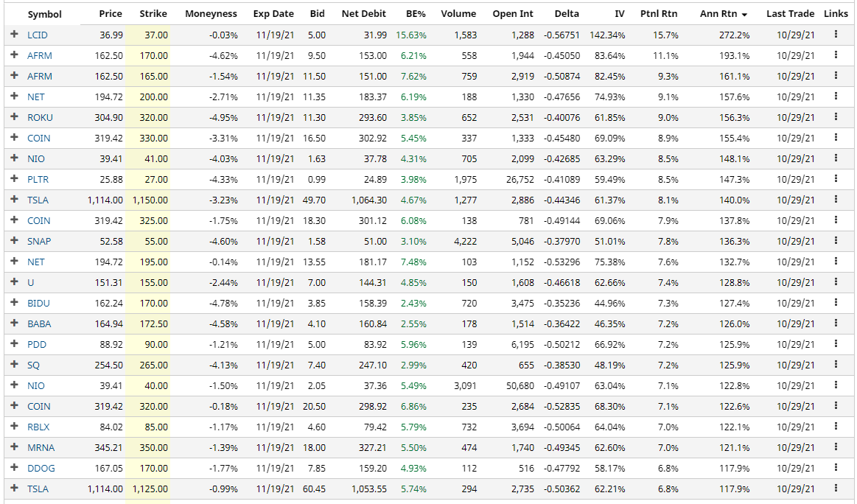Open links menu for TSLA 1,150.00 strike row
Viewport: 857px width, 504px height.
tap(836, 199)
